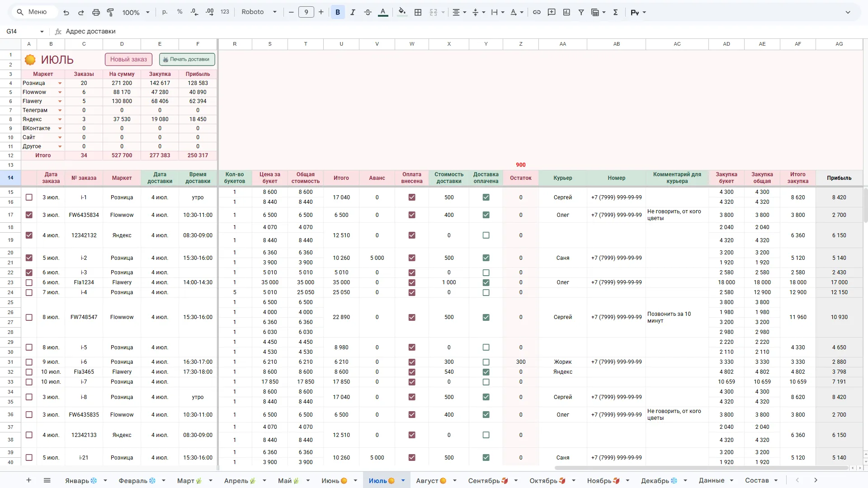
Task: Switch to the Август sheet tab
Action: point(431,480)
